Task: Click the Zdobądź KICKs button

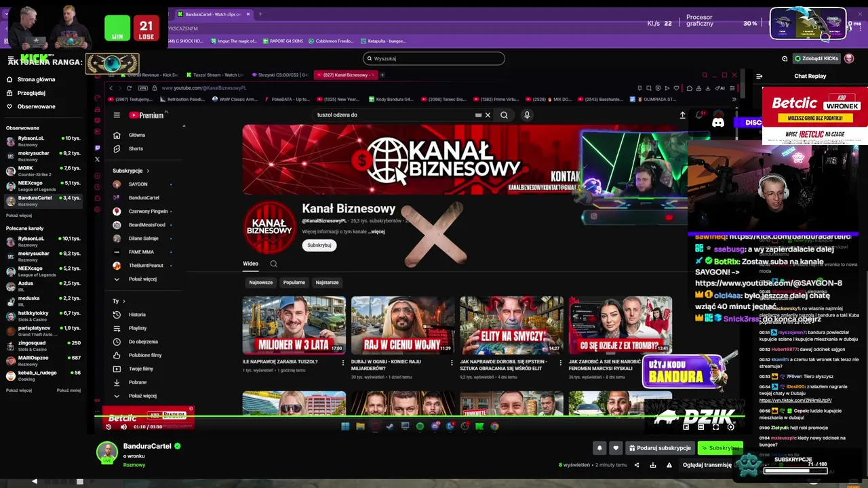Action: click(816, 58)
